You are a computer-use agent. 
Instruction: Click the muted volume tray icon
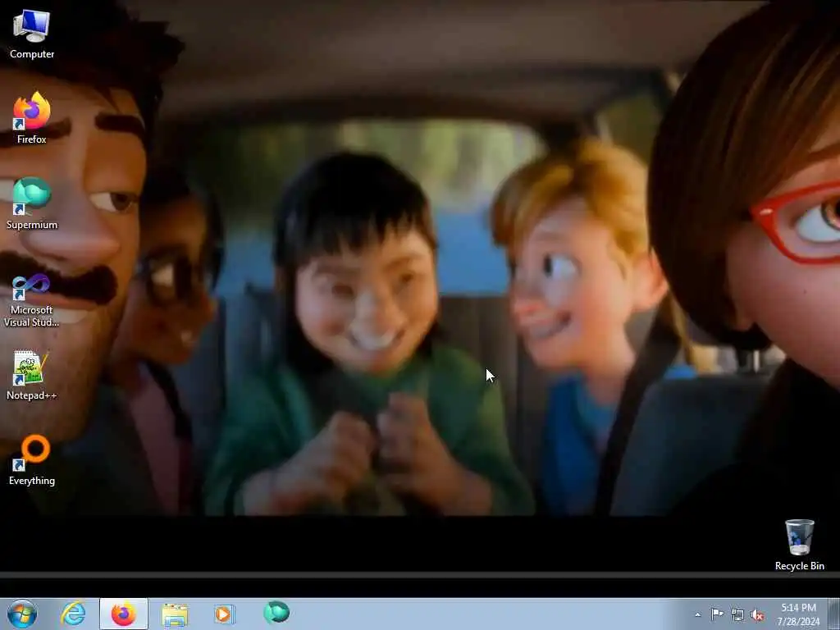click(757, 615)
